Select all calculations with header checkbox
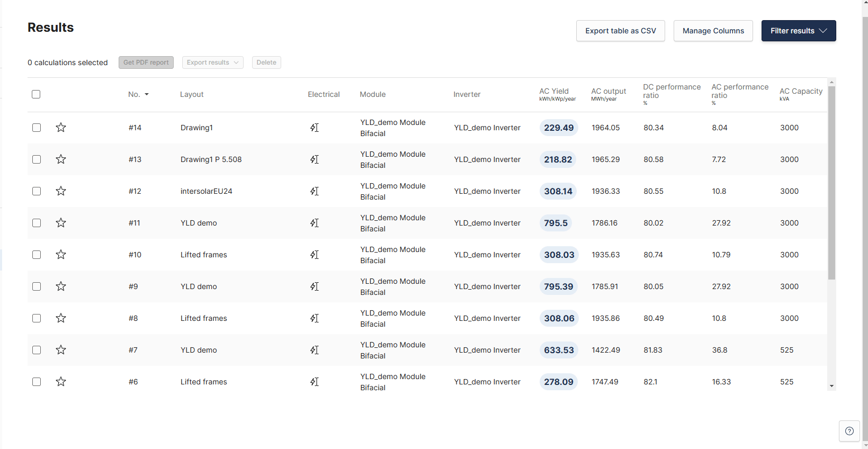This screenshot has width=868, height=449. 36,94
